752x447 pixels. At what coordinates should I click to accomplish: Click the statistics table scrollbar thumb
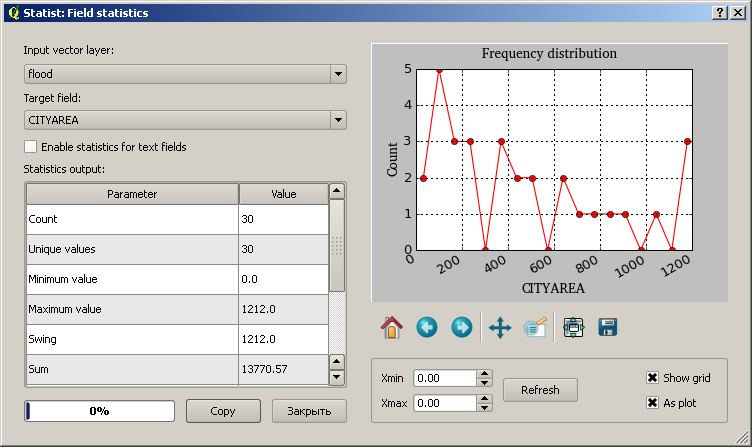(x=337, y=246)
